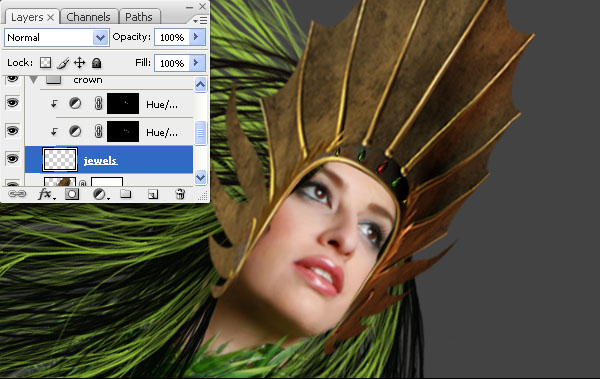Switch to the Channels tab
This screenshot has width=600, height=379.
[x=88, y=17]
